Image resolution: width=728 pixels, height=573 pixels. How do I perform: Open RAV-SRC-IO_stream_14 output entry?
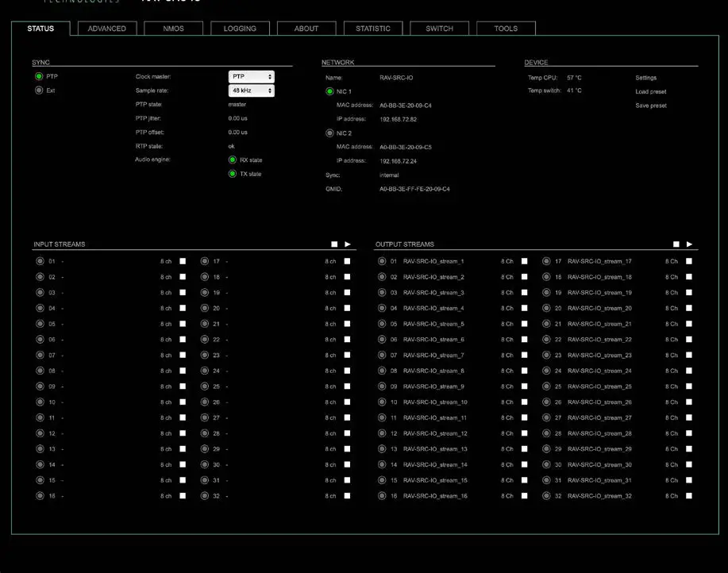pos(435,464)
